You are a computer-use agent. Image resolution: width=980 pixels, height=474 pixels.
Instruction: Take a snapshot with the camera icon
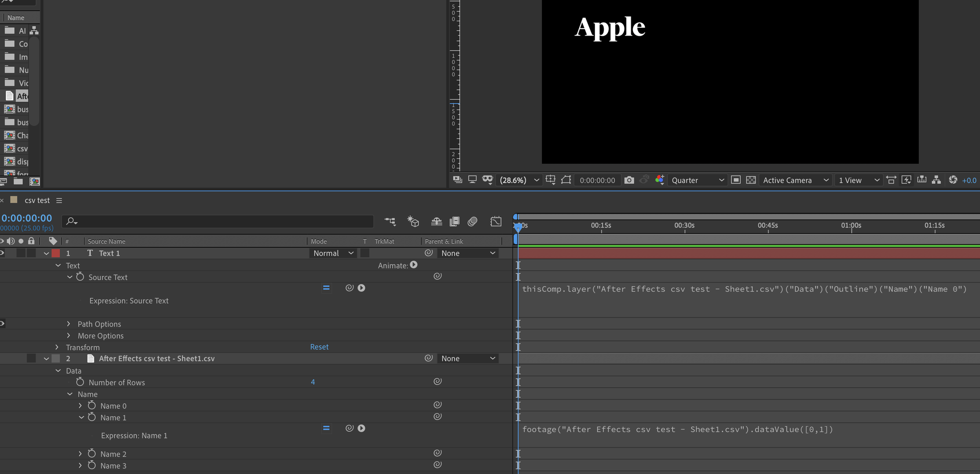[629, 180]
